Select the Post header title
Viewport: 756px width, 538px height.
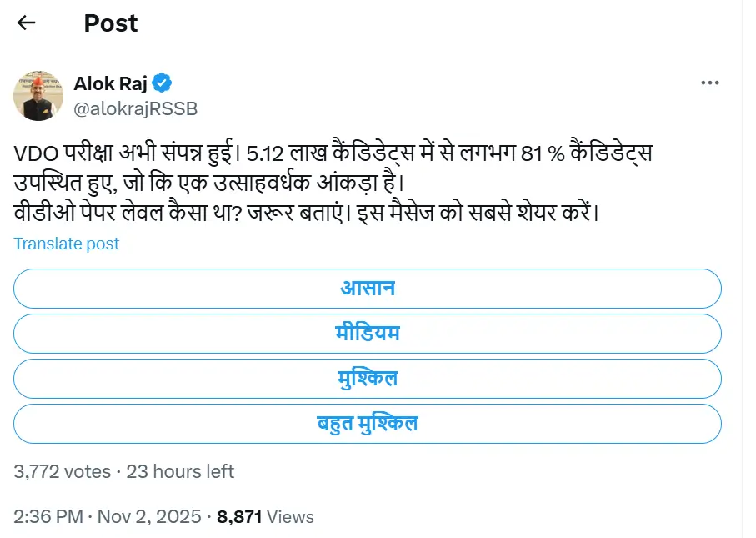click(x=109, y=23)
